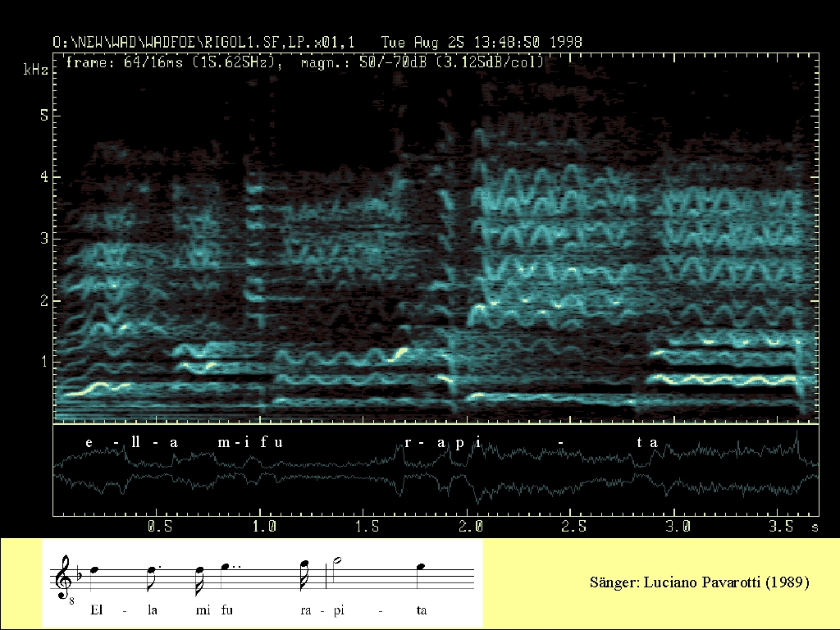Click the Sänger: Luciano Pavarotti caption

click(x=699, y=583)
